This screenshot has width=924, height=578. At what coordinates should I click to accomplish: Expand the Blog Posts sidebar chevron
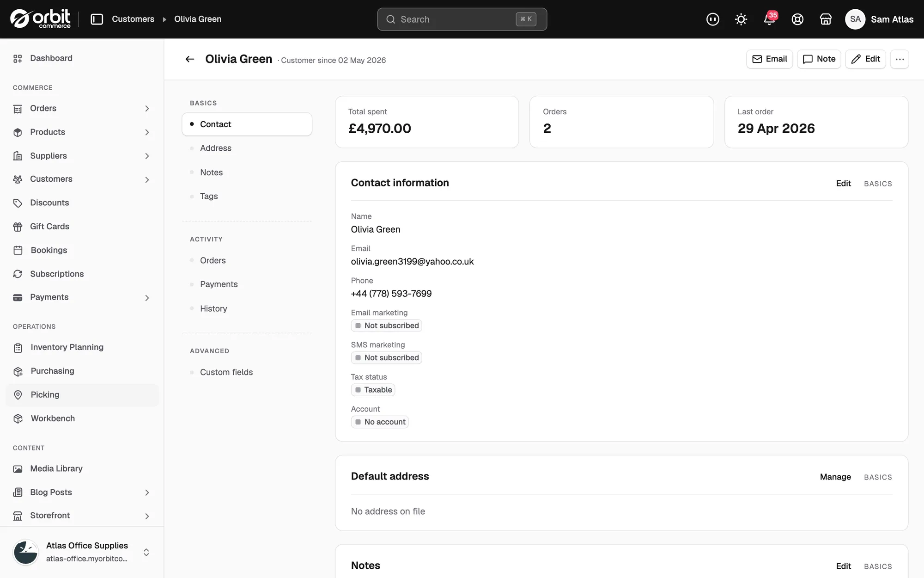147,492
